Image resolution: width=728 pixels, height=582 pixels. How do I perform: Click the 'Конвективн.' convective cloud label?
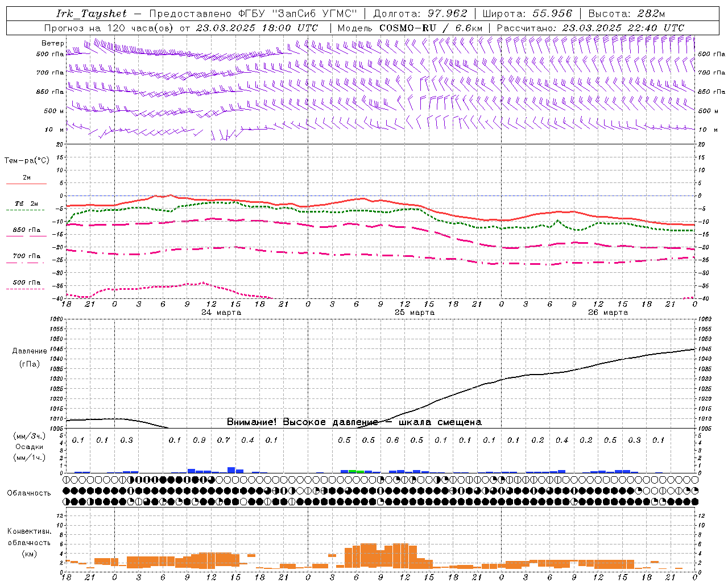pyautogui.click(x=30, y=531)
